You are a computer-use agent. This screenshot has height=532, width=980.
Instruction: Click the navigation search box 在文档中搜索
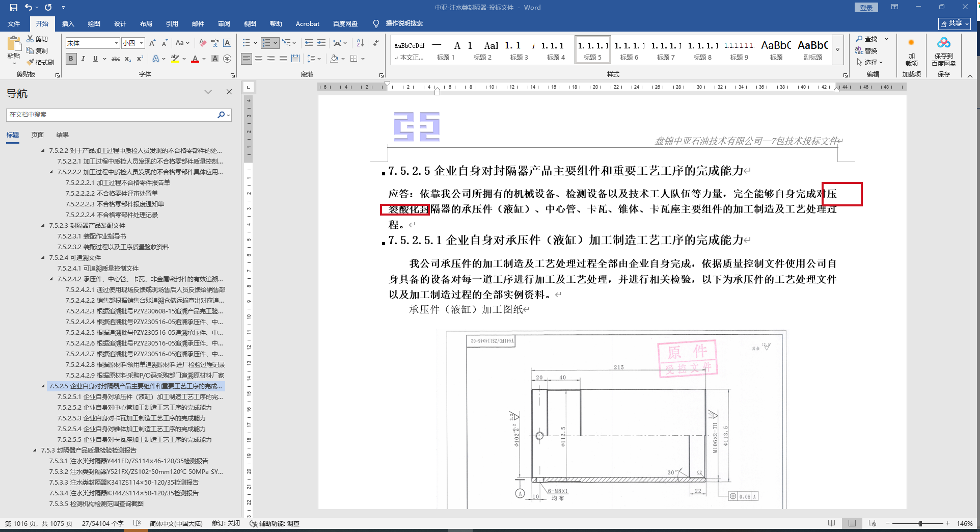tap(112, 115)
